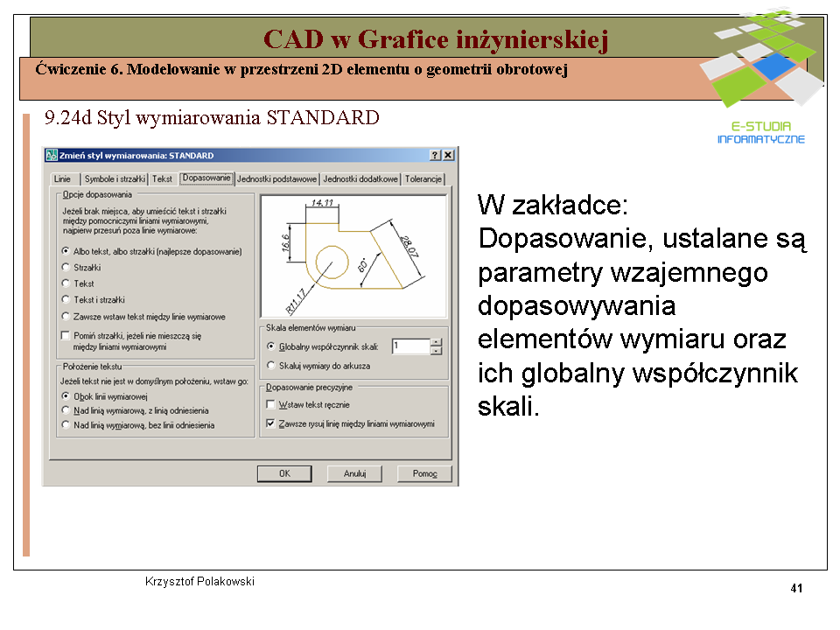Increase the global scale factor with up arrow
The width and height of the screenshot is (840, 630).
click(x=436, y=342)
